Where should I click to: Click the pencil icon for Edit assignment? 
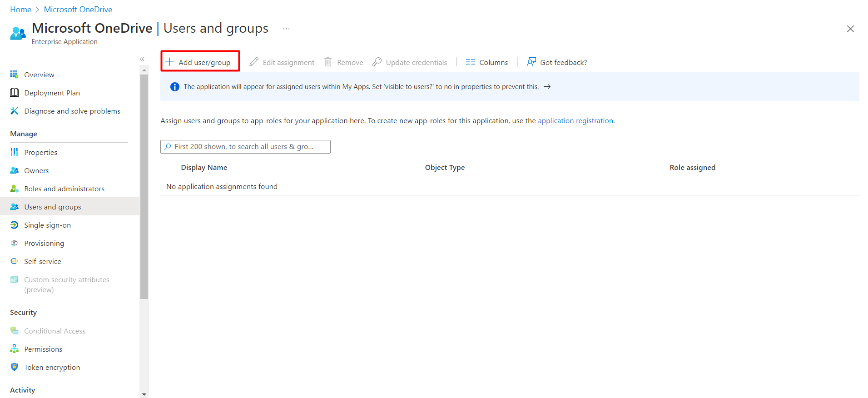coord(254,62)
